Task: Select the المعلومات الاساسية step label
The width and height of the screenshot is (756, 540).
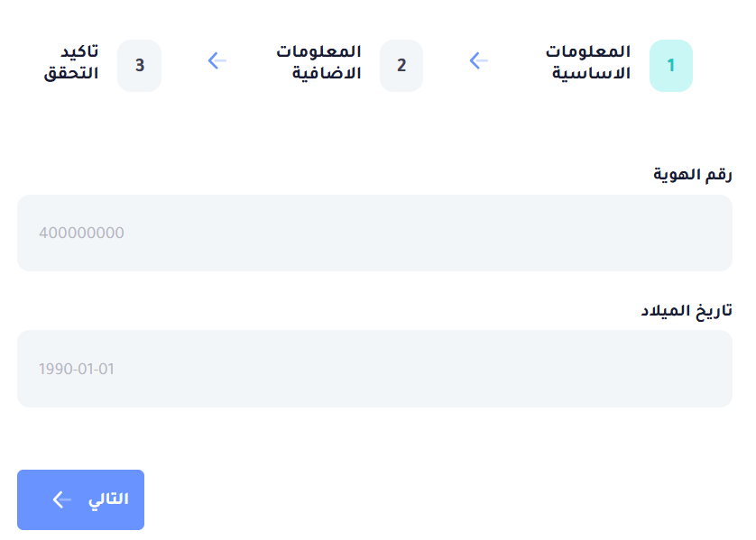Action: (x=591, y=62)
